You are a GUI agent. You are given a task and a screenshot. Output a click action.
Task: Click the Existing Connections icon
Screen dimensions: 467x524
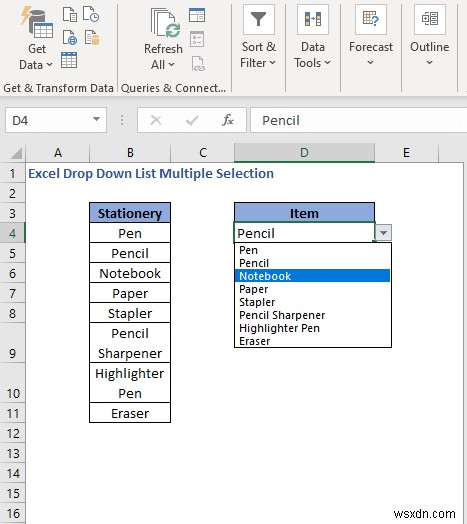coord(92,37)
